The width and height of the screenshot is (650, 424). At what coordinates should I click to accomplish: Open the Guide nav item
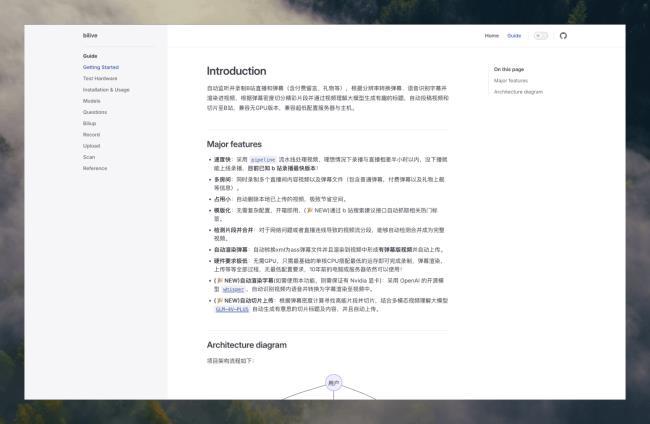click(514, 36)
